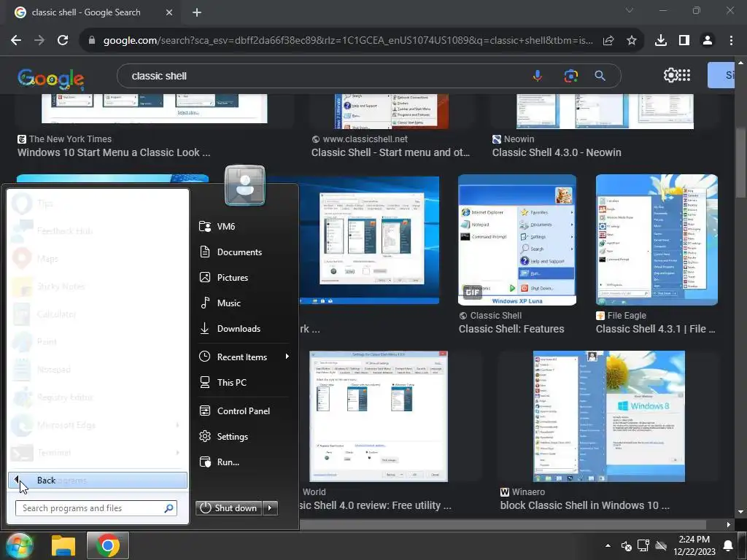Viewport: 747px width, 560px height.
Task: Click the network icon in system tray
Action: pos(643,545)
